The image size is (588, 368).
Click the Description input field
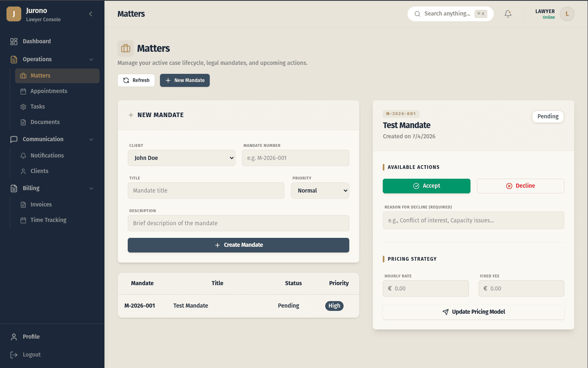click(x=238, y=223)
